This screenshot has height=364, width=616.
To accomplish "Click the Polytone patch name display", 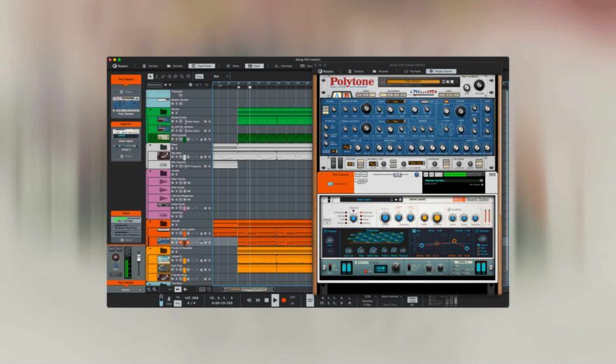I will [x=413, y=82].
